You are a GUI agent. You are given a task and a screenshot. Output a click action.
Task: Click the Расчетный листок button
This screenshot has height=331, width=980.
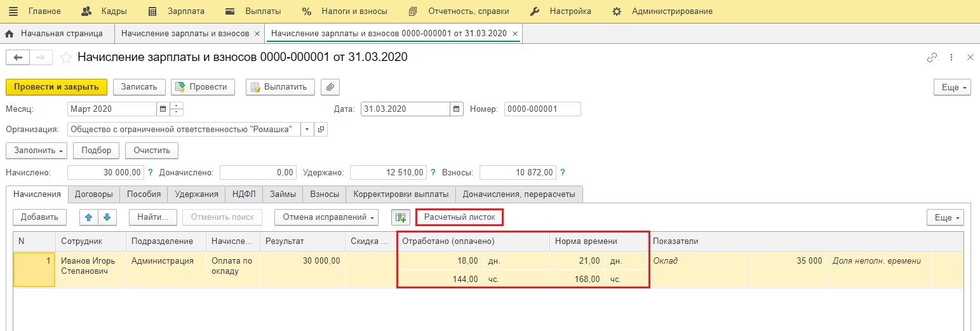pos(459,217)
